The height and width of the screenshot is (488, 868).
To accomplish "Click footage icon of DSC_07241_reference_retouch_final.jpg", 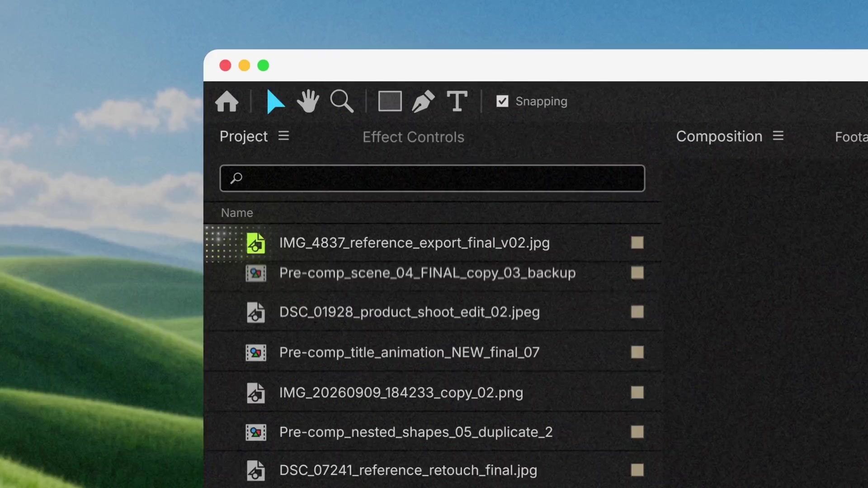I will [256, 470].
